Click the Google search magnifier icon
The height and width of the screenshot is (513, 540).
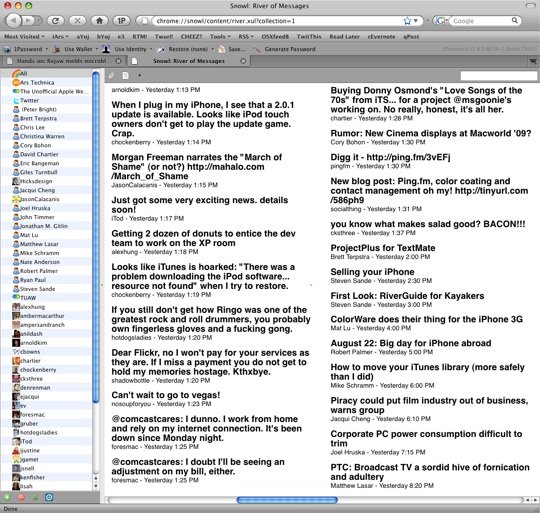(x=515, y=21)
